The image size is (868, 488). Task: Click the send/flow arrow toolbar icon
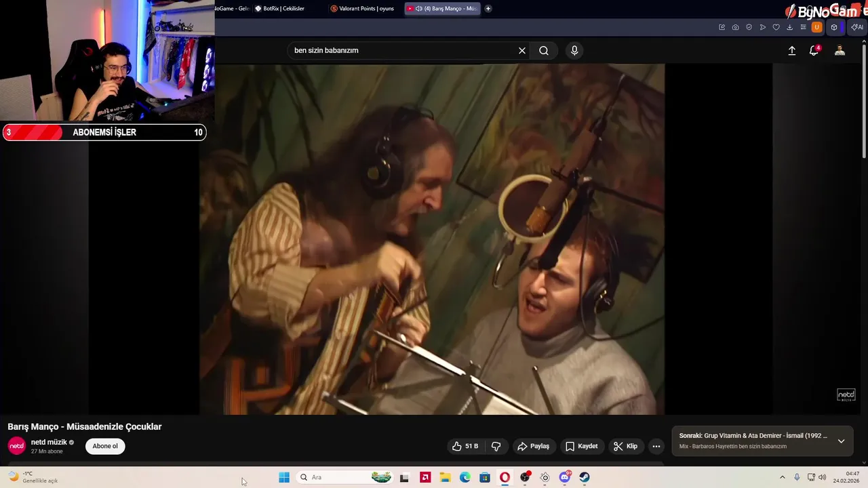(762, 27)
